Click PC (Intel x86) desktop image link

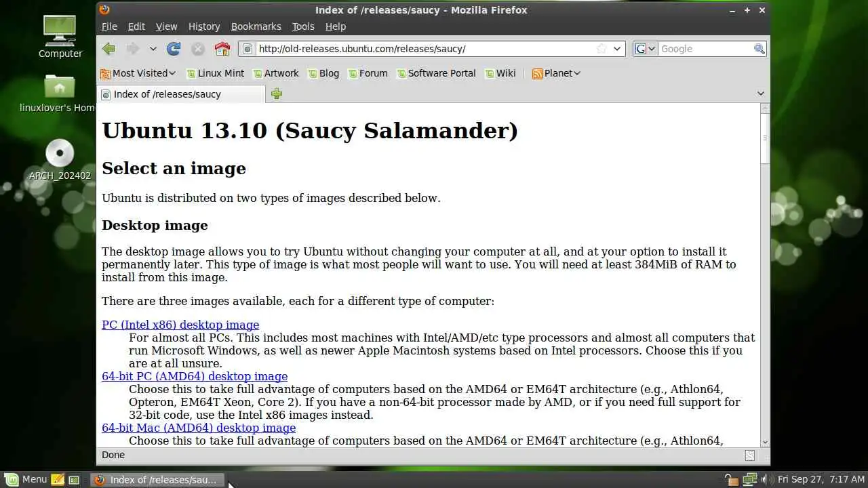[180, 325]
